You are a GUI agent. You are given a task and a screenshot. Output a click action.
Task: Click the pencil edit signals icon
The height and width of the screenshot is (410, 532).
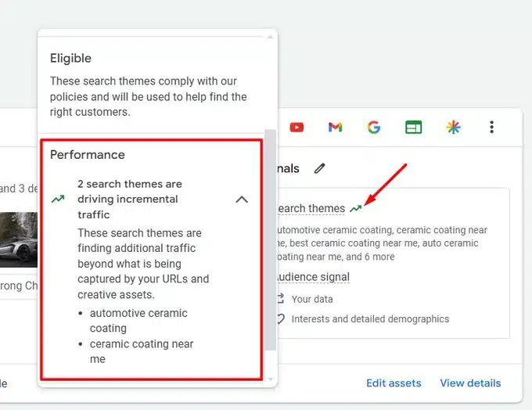click(320, 168)
